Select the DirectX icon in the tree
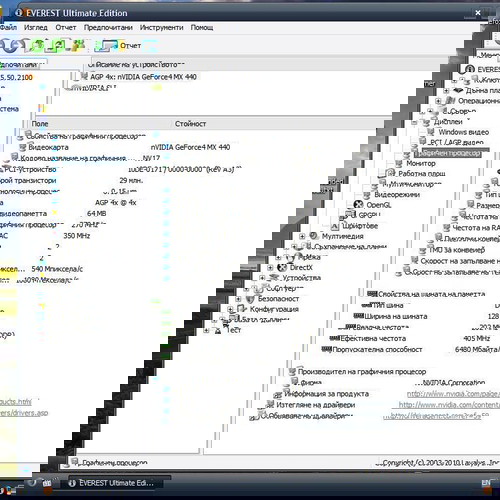 coord(282,267)
